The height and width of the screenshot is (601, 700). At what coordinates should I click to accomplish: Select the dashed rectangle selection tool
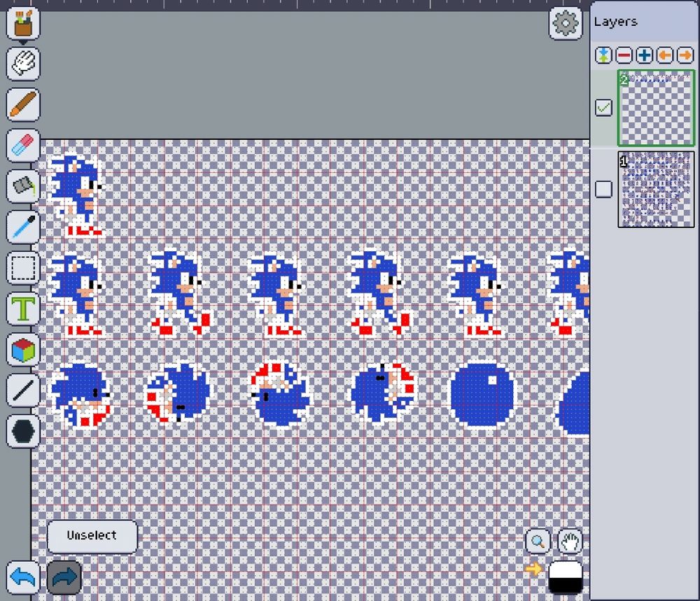[x=23, y=268]
